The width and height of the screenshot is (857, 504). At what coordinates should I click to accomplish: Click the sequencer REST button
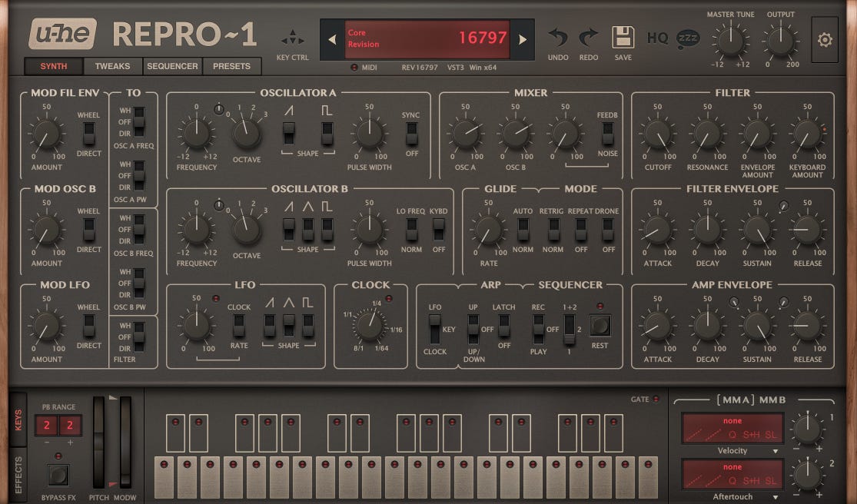600,326
